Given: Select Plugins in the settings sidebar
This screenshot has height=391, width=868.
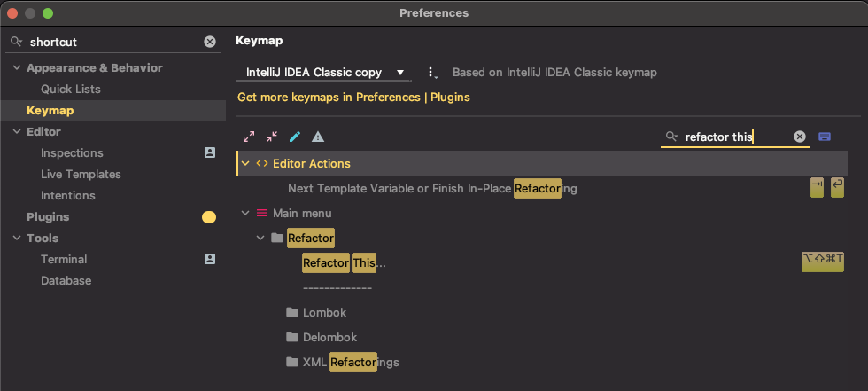Looking at the screenshot, I should click(x=48, y=217).
